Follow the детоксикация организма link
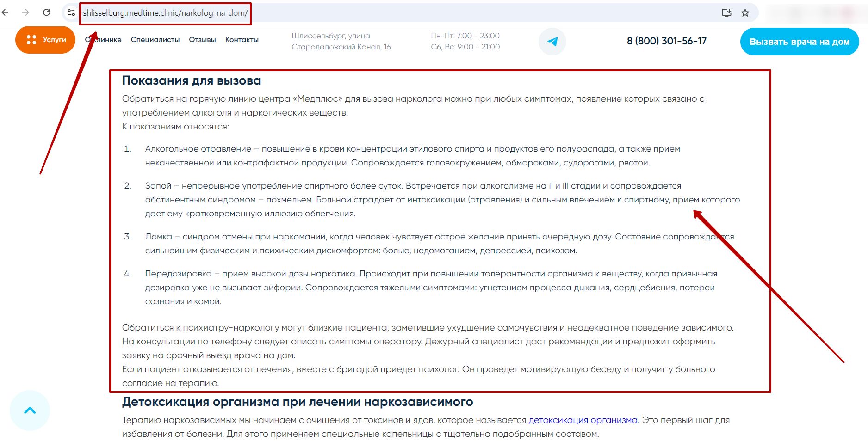Image resolution: width=868 pixels, height=441 pixels. 583,420
